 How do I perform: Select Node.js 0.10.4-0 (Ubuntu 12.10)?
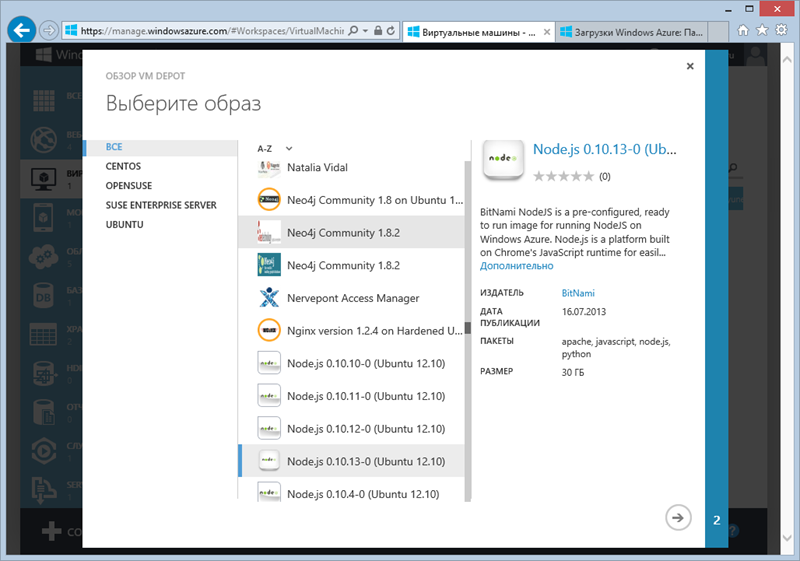point(352,490)
